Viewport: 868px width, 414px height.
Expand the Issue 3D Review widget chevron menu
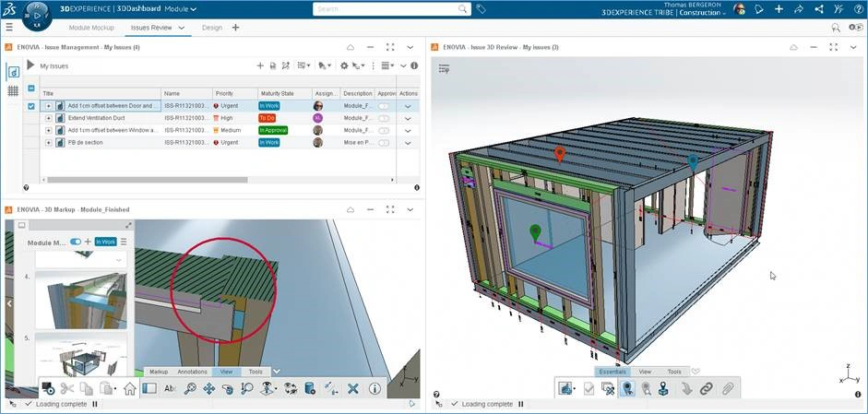tap(853, 48)
